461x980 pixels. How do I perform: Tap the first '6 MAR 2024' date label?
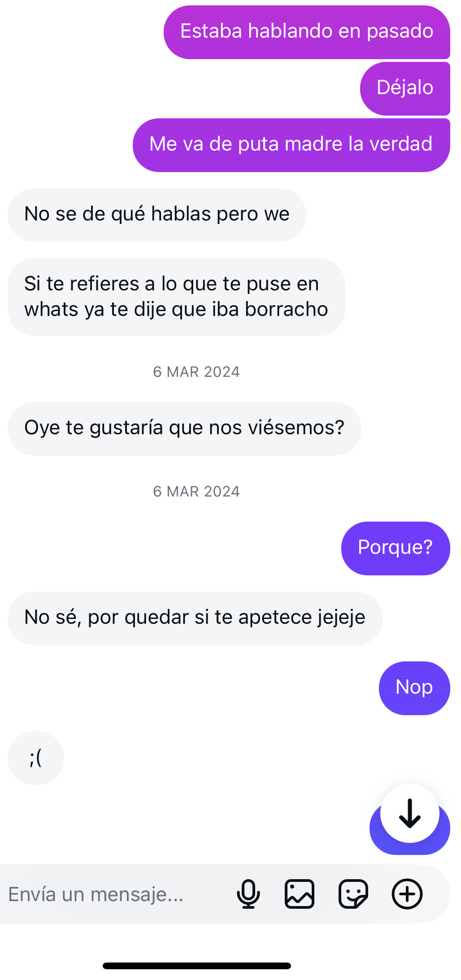(196, 372)
